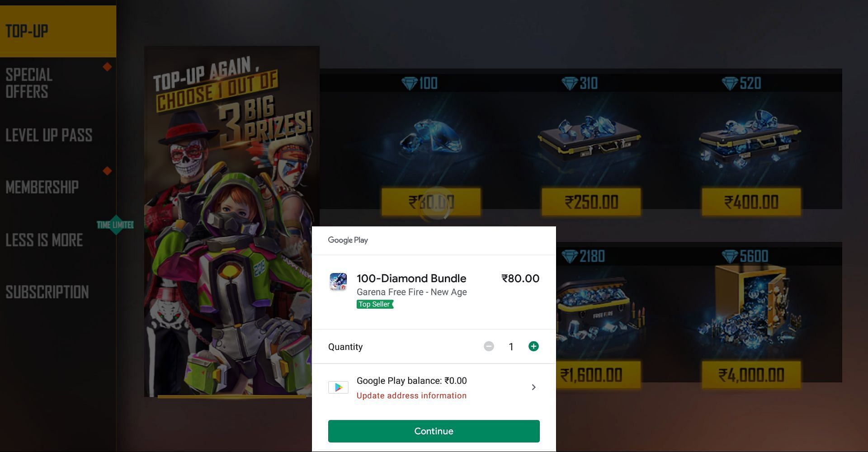Click the Google Play balance play icon
The image size is (868, 452).
338,387
